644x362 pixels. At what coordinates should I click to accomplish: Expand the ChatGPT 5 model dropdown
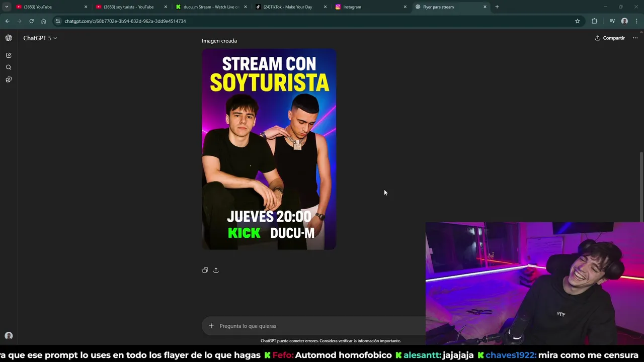[40, 38]
